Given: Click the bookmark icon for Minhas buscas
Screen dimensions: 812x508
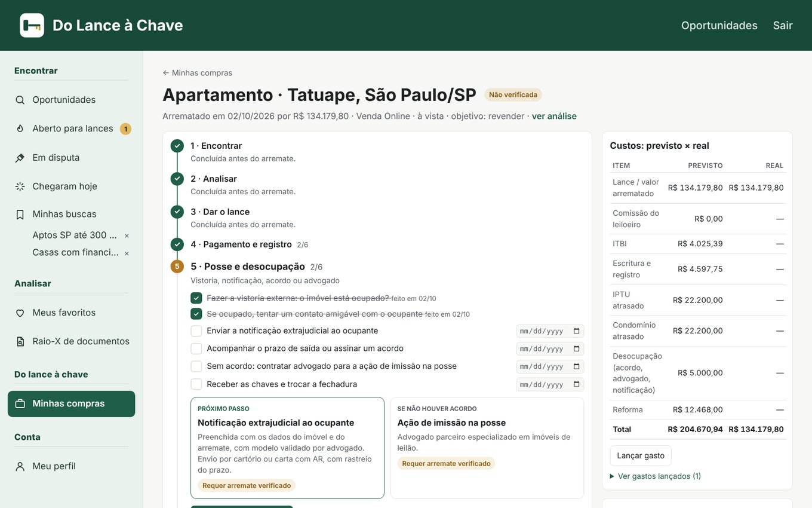Looking at the screenshot, I should click(x=20, y=214).
